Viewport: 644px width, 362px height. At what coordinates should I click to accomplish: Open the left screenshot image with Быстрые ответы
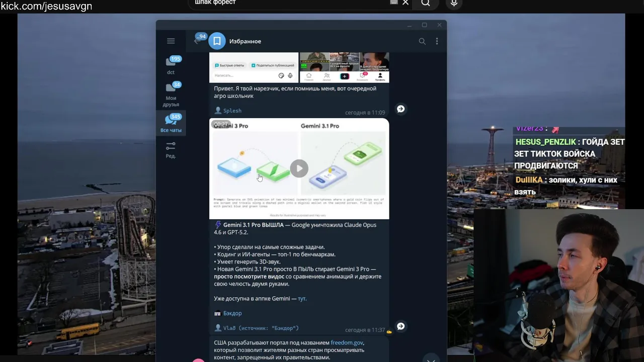[254, 67]
